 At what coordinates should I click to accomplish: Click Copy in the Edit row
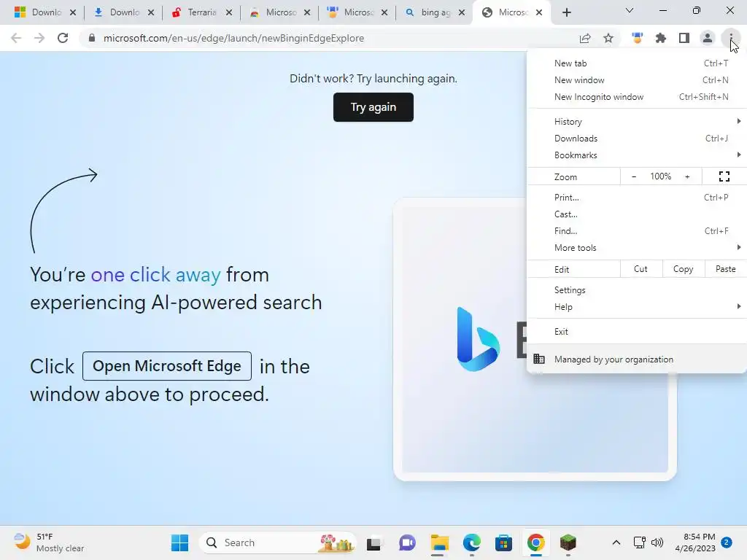click(683, 269)
